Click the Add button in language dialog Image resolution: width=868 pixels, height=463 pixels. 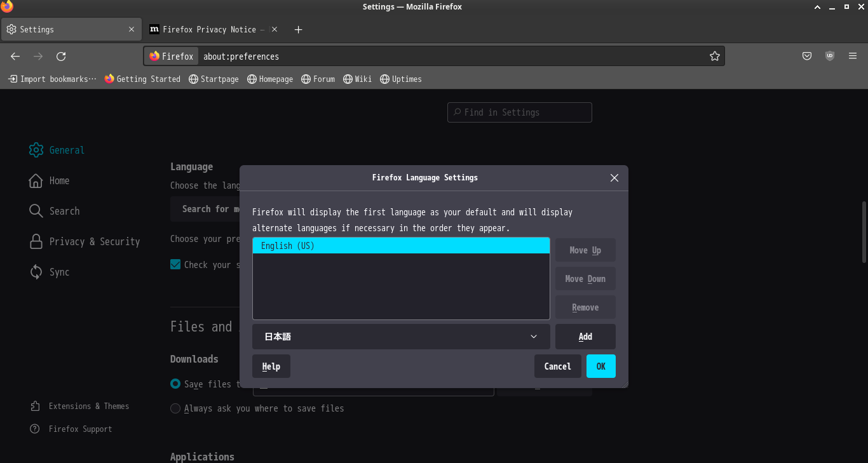(x=585, y=337)
